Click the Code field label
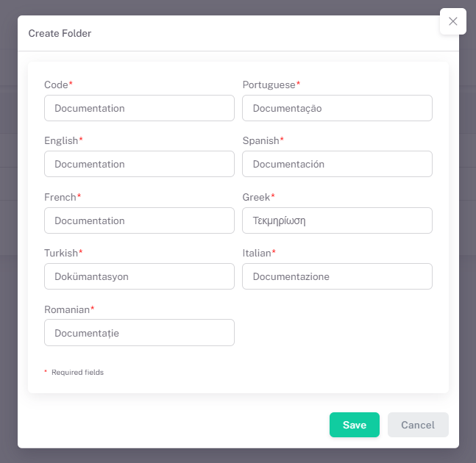Screen dimensions: 476x463 56,85
